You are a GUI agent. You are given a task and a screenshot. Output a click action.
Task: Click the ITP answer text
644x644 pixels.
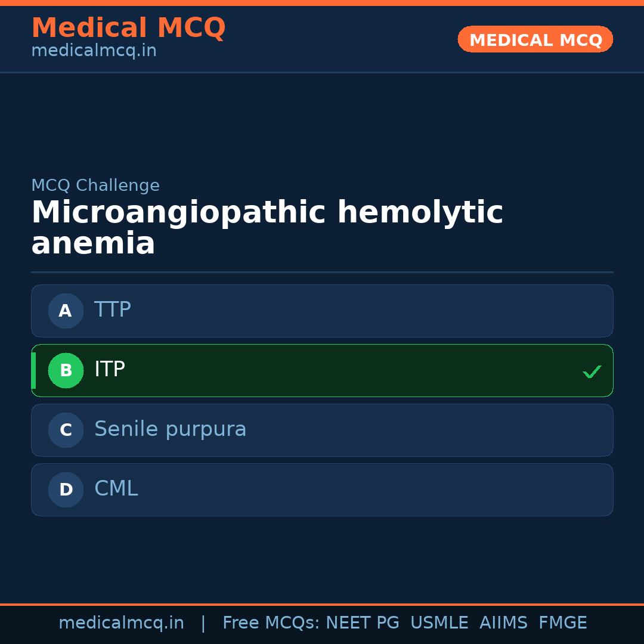(110, 370)
